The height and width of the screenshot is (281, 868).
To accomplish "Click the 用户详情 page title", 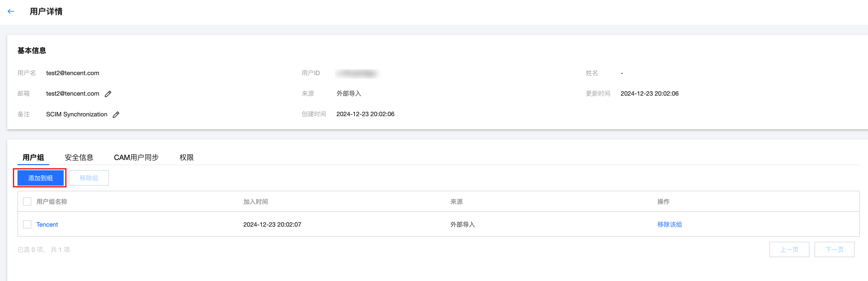I will coord(46,12).
